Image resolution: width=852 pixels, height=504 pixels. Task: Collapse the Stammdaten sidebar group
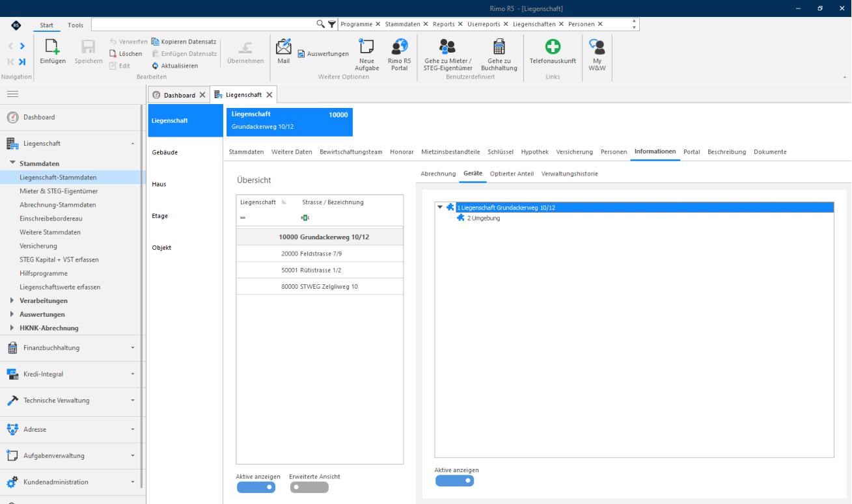[13, 163]
